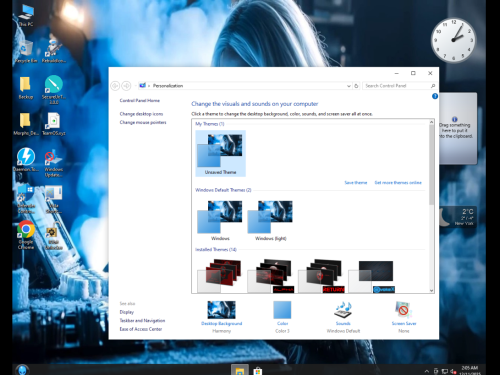Viewport: 500px width, 375px height.
Task: Open the Screen Saver settings icon
Action: 404,310
